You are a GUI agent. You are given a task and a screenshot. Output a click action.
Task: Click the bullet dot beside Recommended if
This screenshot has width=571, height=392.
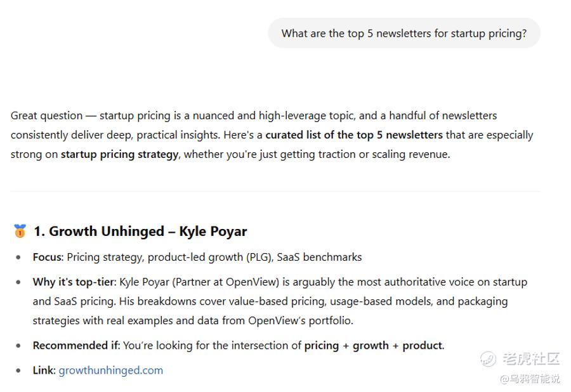(x=18, y=346)
